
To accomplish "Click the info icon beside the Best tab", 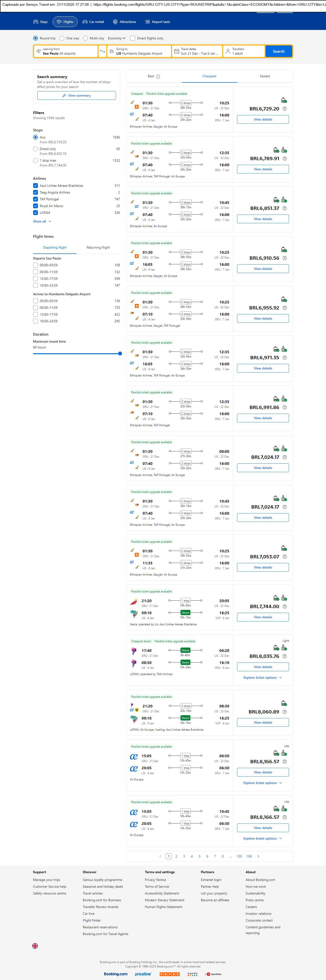I will (x=158, y=76).
